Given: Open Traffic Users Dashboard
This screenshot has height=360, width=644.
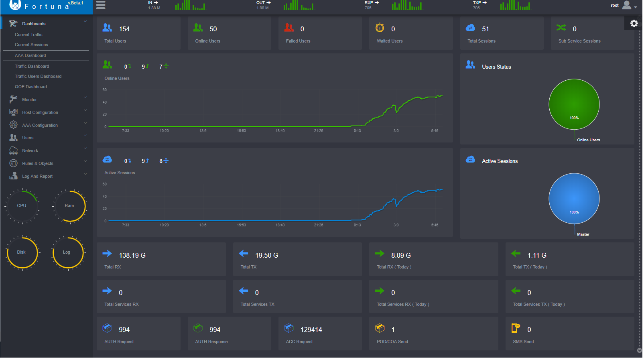Looking at the screenshot, I should [x=38, y=76].
